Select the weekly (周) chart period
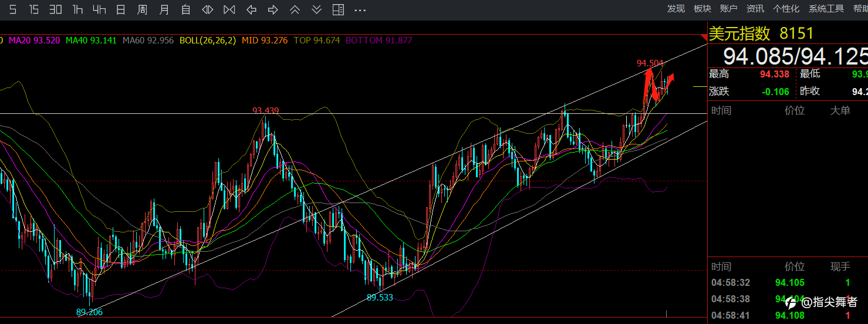 143,9
